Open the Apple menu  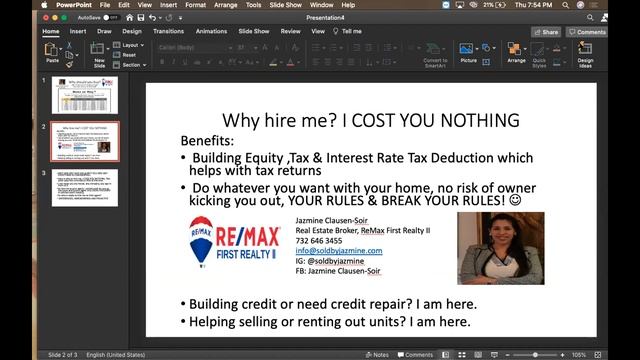point(44,5)
